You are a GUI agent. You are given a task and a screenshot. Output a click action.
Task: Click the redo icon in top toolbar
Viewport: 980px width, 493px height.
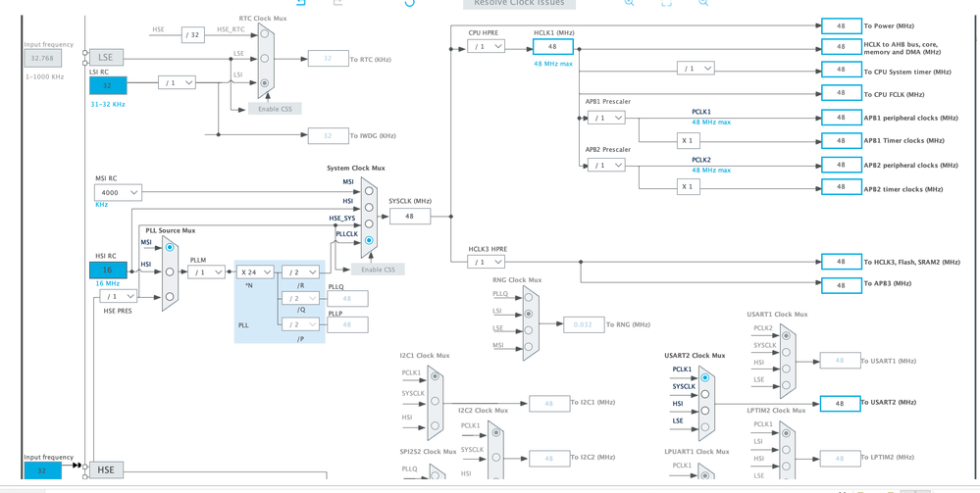point(338,2)
